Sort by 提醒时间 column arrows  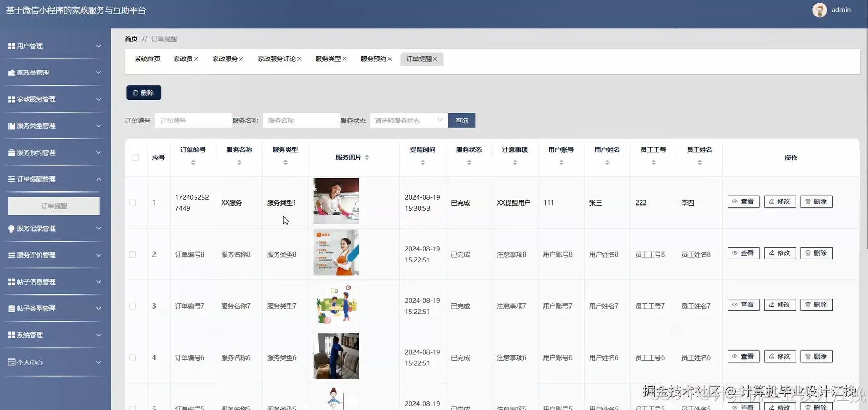(423, 163)
